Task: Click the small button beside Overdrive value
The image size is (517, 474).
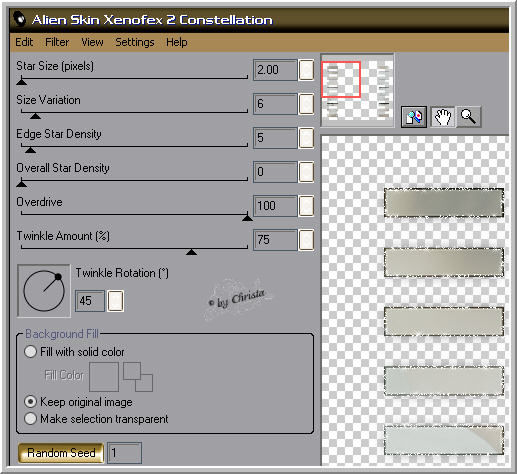Action: [306, 206]
